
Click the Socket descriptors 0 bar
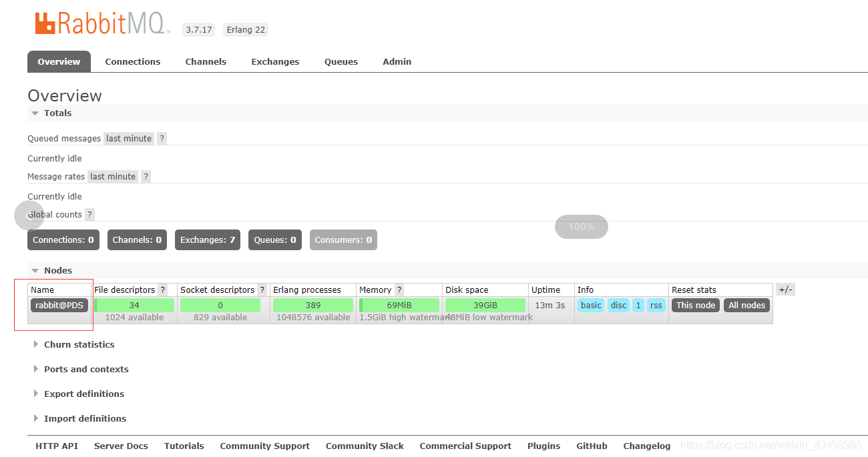220,306
